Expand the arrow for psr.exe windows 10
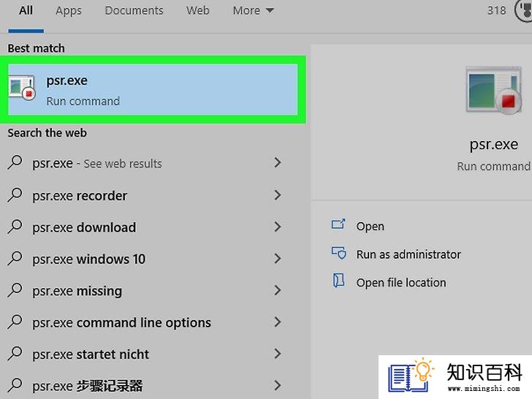Screen dimensions: 532x399 tap(278, 259)
